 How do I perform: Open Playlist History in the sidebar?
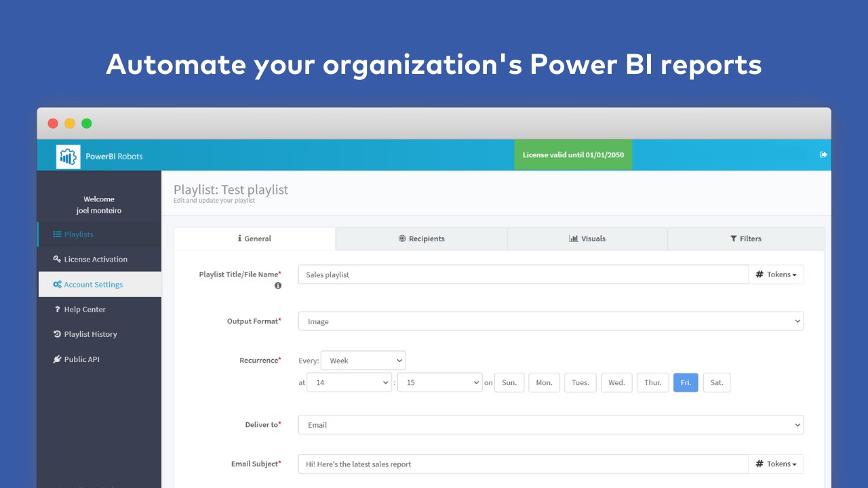tap(100, 334)
